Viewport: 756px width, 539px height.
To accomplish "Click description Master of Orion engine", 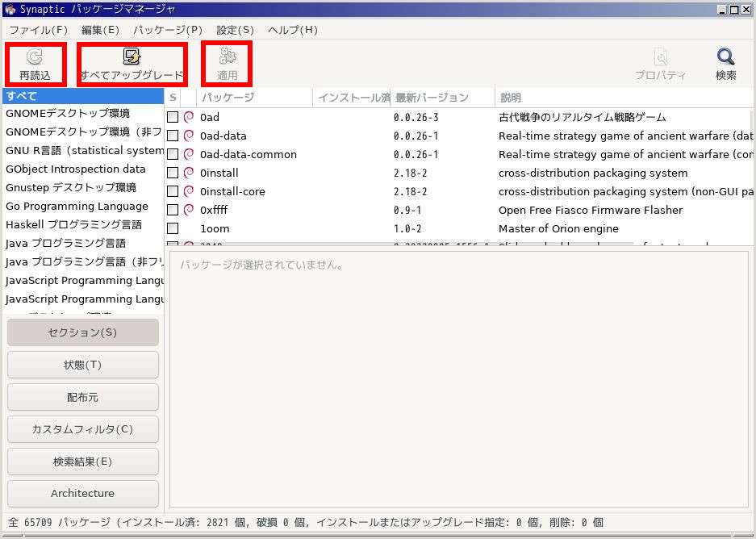I will [x=558, y=228].
